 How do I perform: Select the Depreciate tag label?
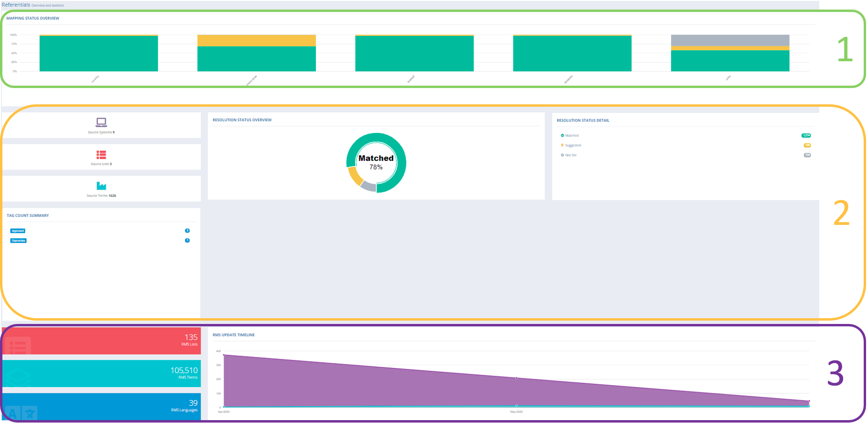click(x=18, y=241)
